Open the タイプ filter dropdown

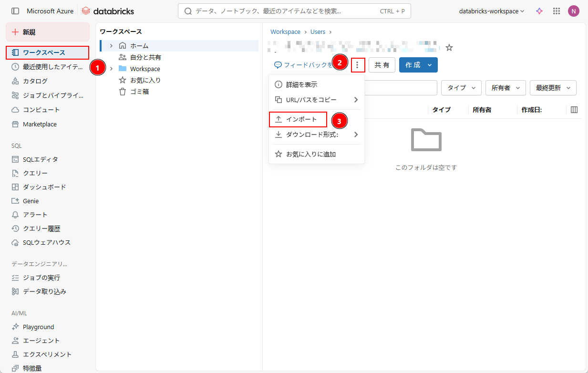(461, 88)
